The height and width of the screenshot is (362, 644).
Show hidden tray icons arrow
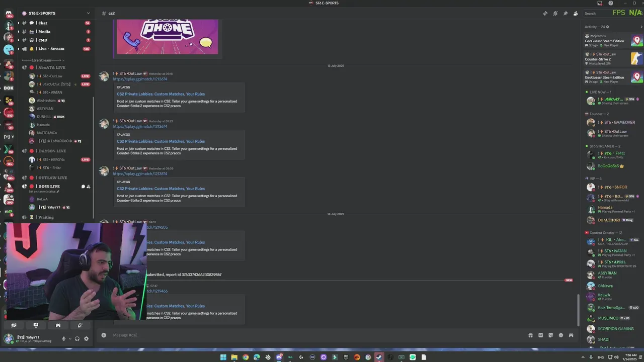coord(583,357)
